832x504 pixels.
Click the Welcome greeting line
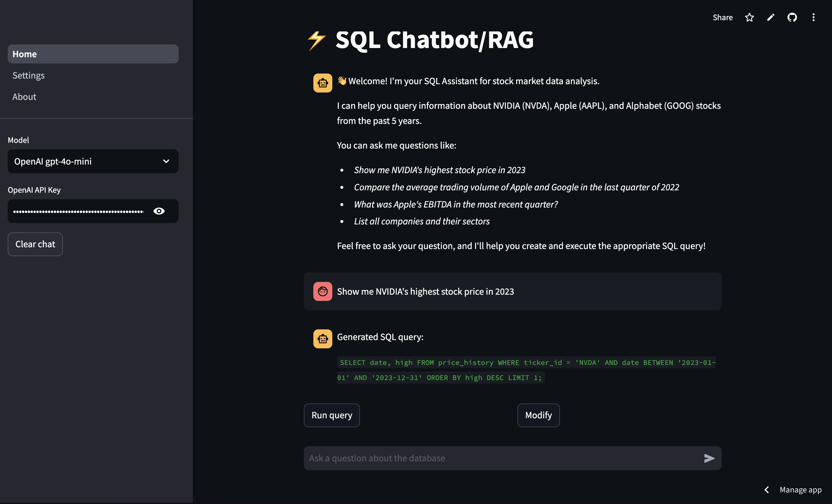point(468,81)
